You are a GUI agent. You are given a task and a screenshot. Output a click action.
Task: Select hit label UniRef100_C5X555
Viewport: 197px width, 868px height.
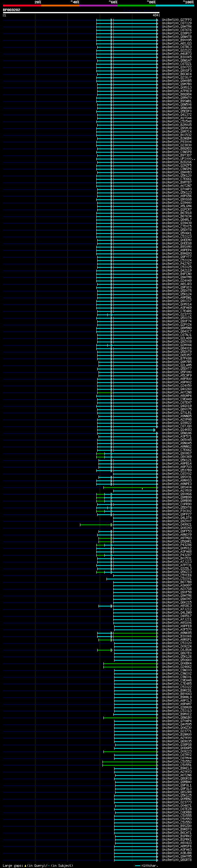tap(177, 815)
